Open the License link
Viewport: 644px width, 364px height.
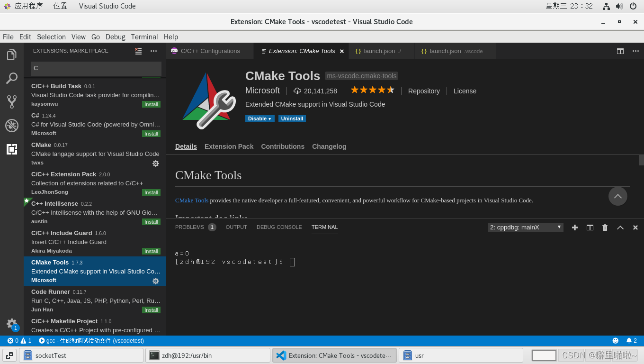click(x=465, y=91)
